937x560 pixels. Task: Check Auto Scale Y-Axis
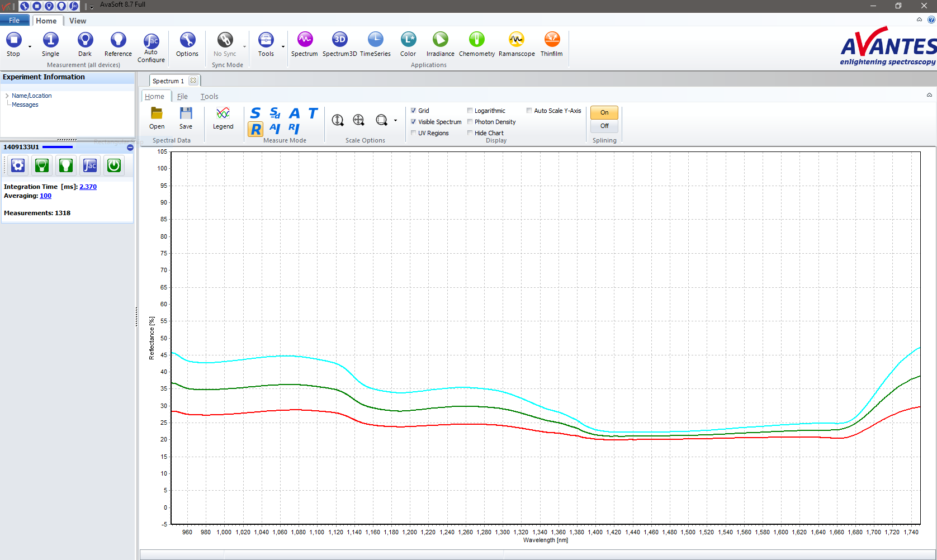tap(529, 111)
